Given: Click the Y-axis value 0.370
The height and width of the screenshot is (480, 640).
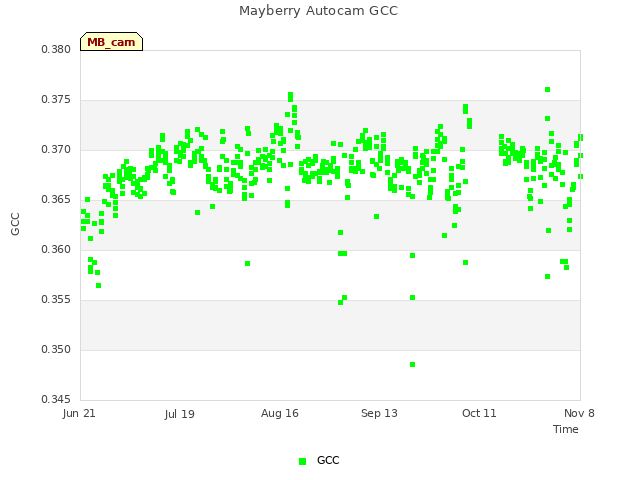Looking at the screenshot, I should [56, 149].
